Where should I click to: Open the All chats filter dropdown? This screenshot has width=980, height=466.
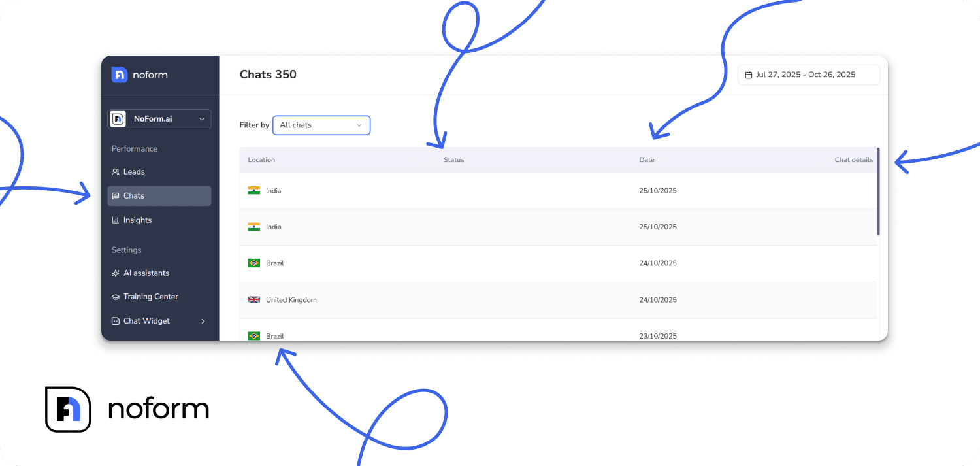[321, 125]
